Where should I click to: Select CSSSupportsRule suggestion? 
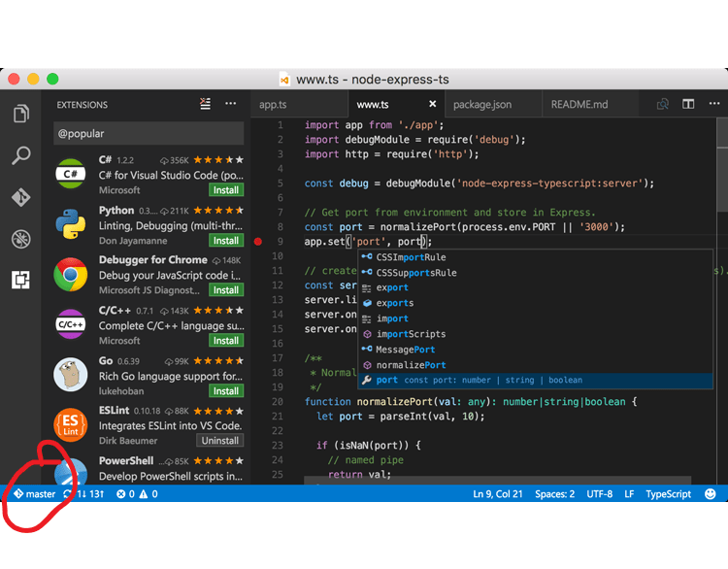click(536, 273)
